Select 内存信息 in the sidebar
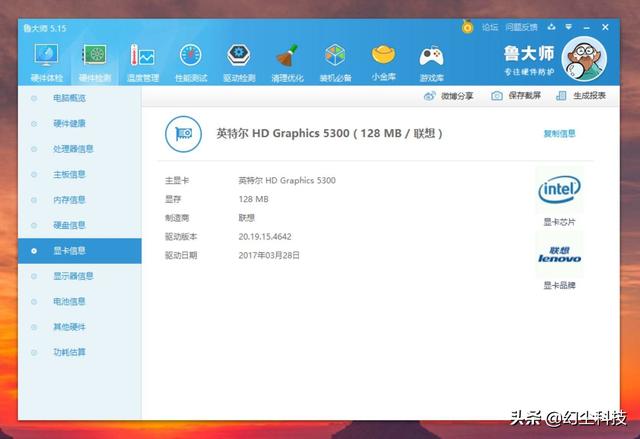 (80, 200)
